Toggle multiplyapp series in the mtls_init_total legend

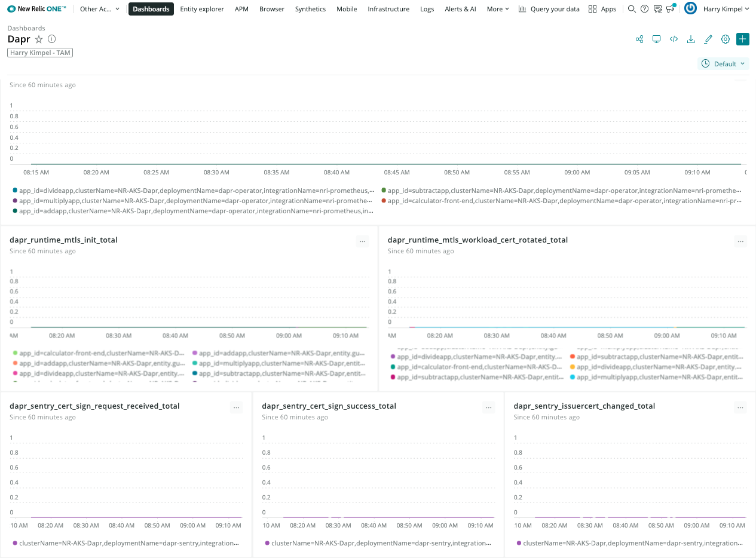279,363
